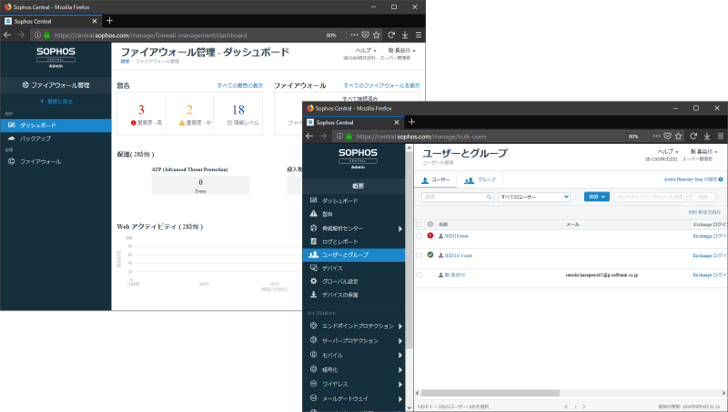The height and width of the screenshot is (412, 728).
Task: Open downloads arrow in front Firefox window
Action: coord(707,136)
